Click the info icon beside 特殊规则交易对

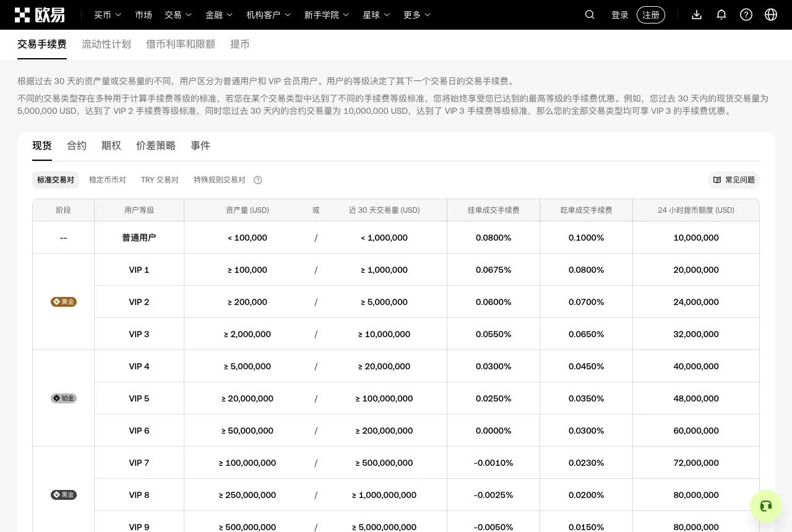(x=258, y=180)
